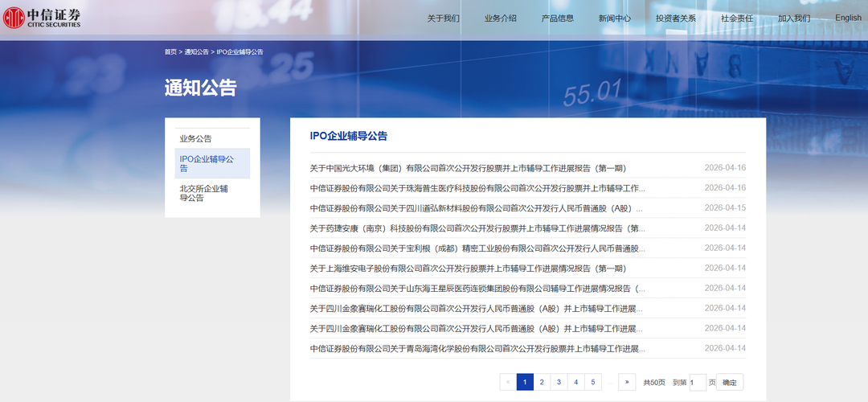Screen dimensions: 868x402
Task: Click the CITIC Securities logo
Action: tap(42, 17)
